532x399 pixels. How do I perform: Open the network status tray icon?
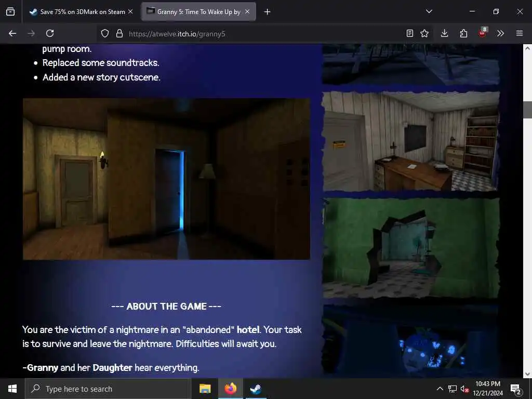click(453, 389)
